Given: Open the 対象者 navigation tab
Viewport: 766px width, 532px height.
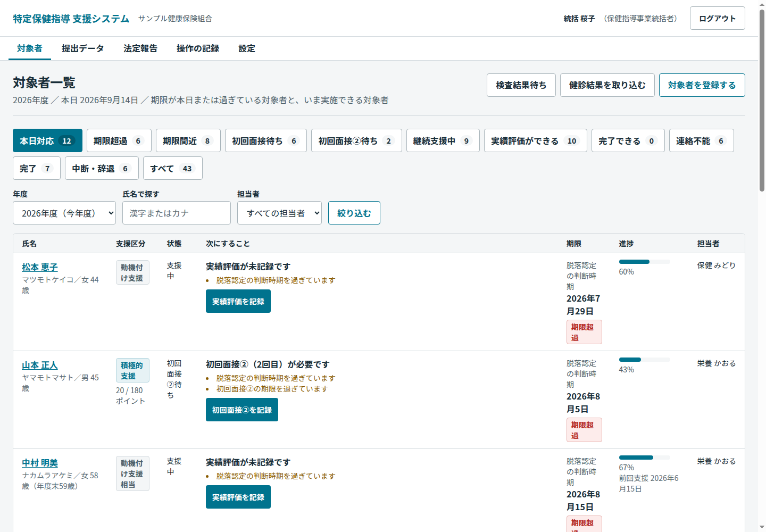Looking at the screenshot, I should 30,48.
